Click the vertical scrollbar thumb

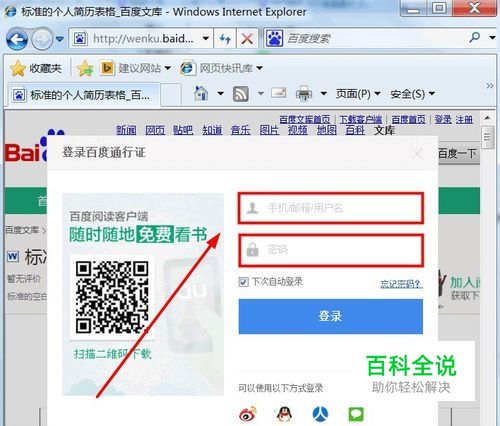[487, 137]
